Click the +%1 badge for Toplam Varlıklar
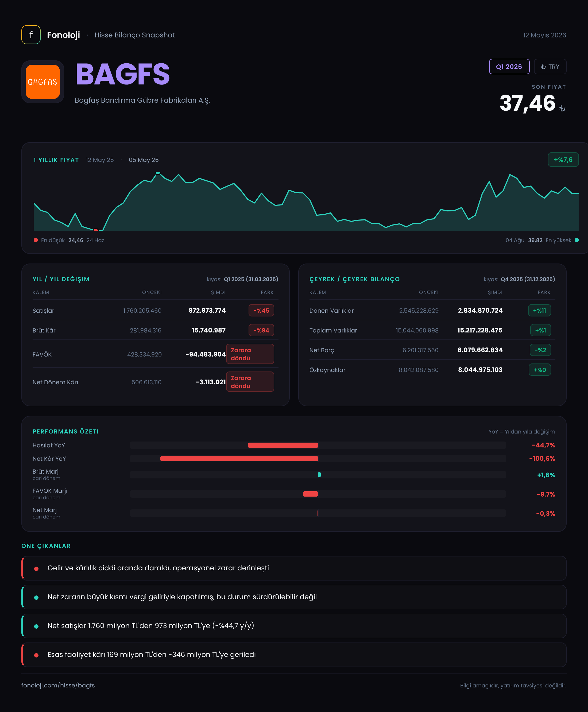This screenshot has height=712, width=588. coord(541,330)
